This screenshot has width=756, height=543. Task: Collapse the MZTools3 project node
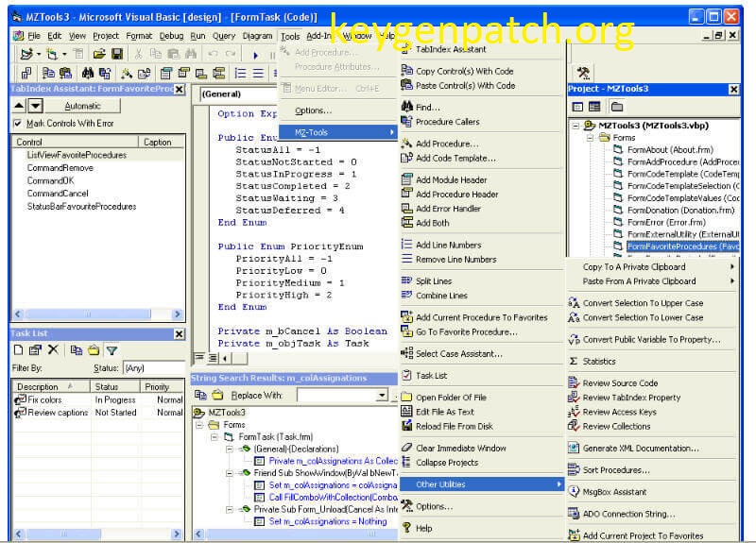576,126
